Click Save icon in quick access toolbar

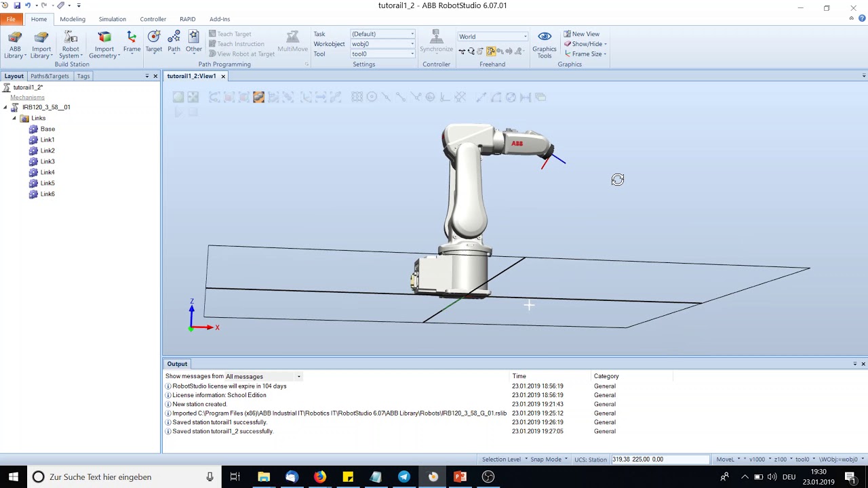pyautogui.click(x=17, y=5)
